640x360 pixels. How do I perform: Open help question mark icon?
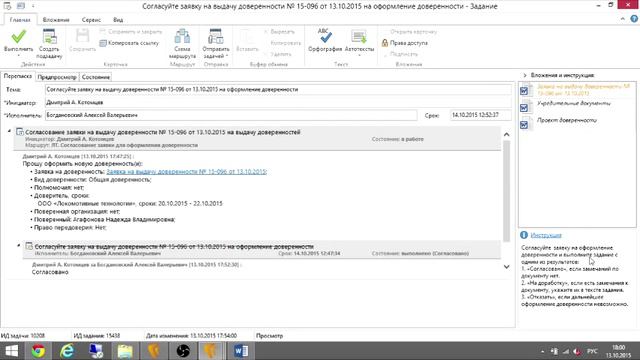coord(634,19)
